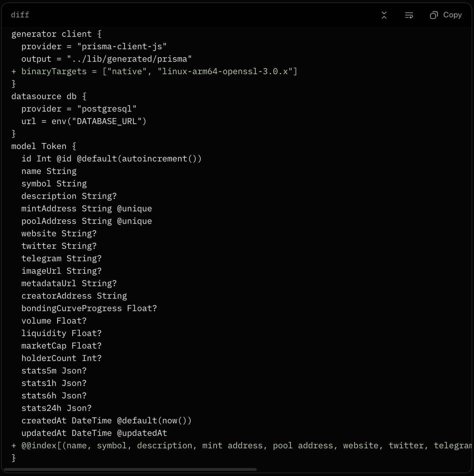Click the 'imageUrl String?' line

pyautogui.click(x=61, y=271)
